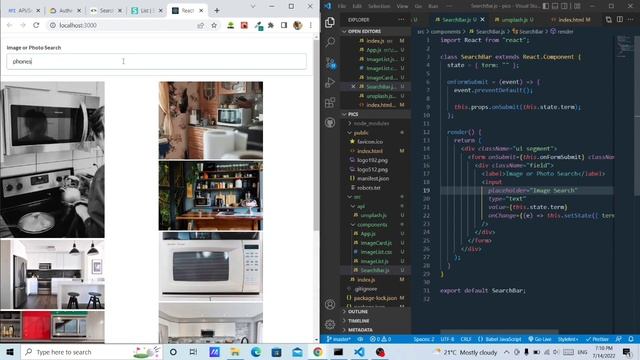Image resolution: width=640 pixels, height=360 pixels.
Task: Open favicon.ico in the explorer tree
Action: click(370, 142)
